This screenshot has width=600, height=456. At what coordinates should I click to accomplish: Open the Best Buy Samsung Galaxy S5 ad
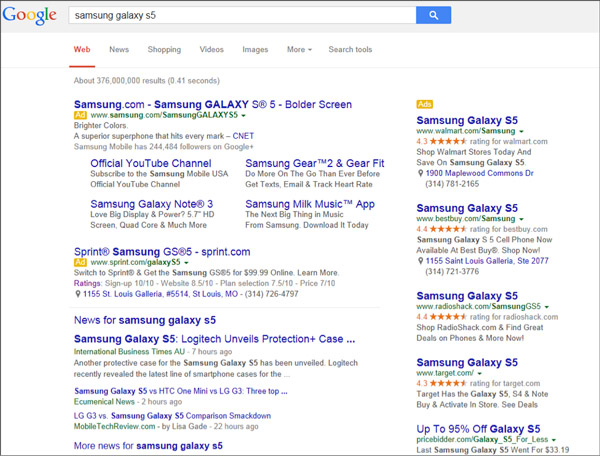point(467,208)
